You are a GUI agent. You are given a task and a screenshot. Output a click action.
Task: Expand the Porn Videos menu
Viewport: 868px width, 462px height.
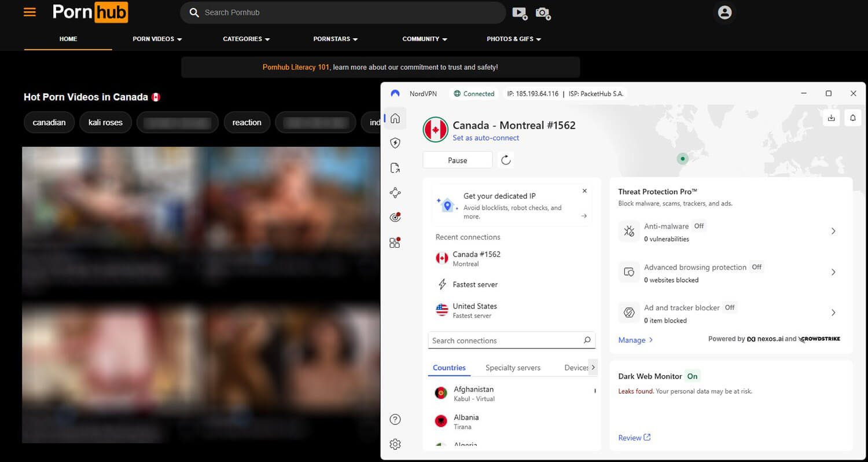157,39
